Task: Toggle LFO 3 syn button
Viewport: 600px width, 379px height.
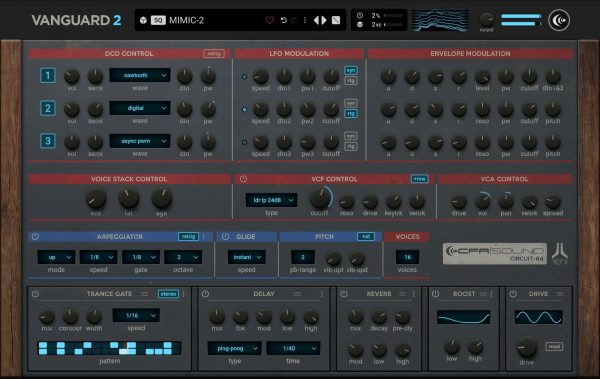Action: click(351, 136)
